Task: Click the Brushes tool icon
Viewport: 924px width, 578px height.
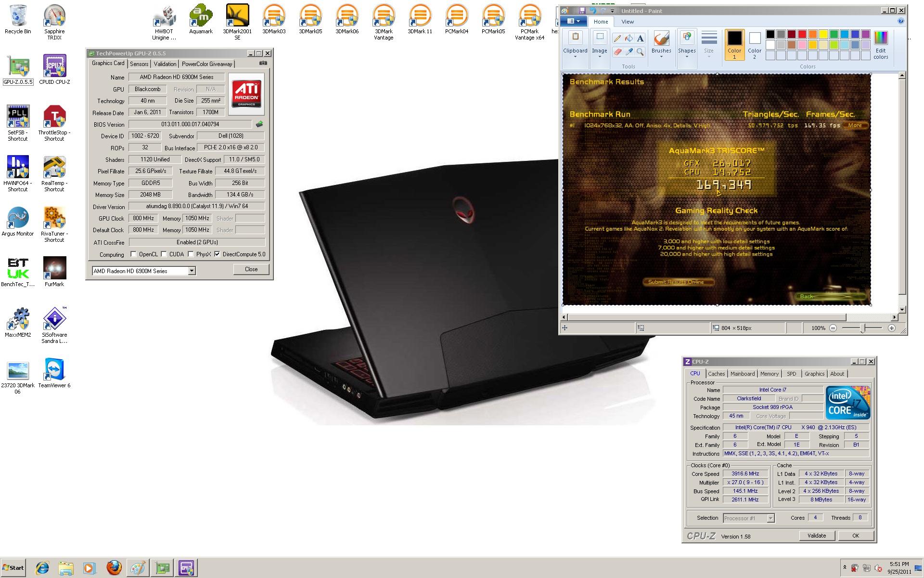Action: pyautogui.click(x=661, y=39)
